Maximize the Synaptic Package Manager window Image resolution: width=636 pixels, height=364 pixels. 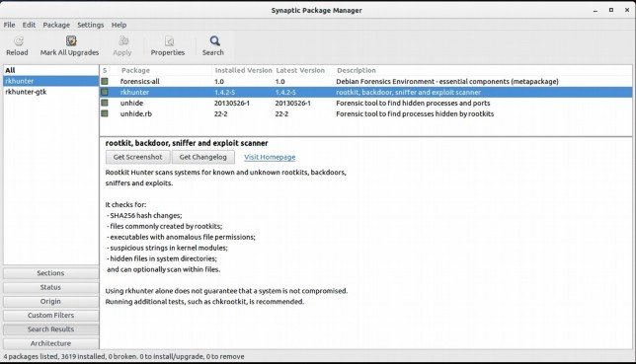(611, 10)
